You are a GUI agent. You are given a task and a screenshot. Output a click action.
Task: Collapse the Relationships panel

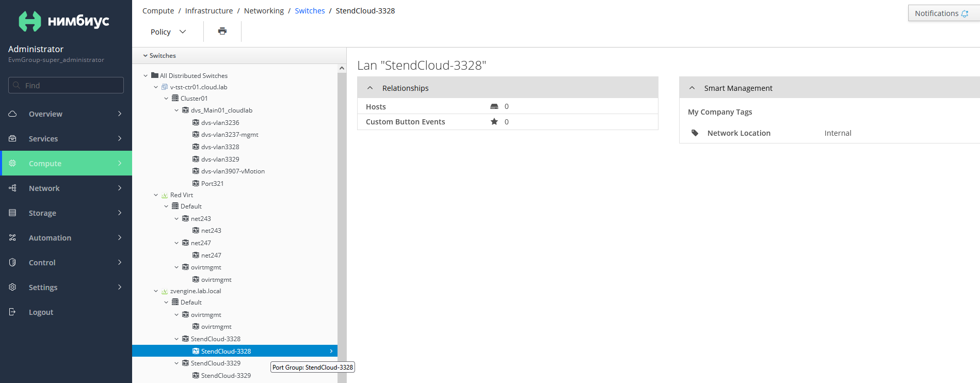coord(370,88)
